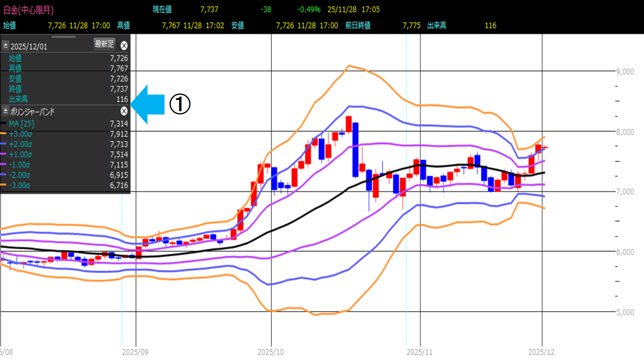Click the 2025/10 date label on time axis
Screen dimensions: 644x364
pyautogui.click(x=272, y=352)
